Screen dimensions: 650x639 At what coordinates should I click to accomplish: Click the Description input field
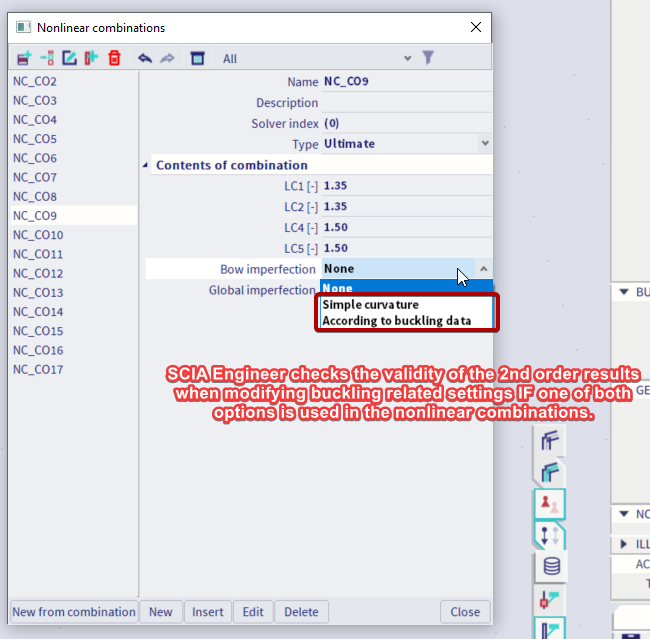tap(405, 103)
